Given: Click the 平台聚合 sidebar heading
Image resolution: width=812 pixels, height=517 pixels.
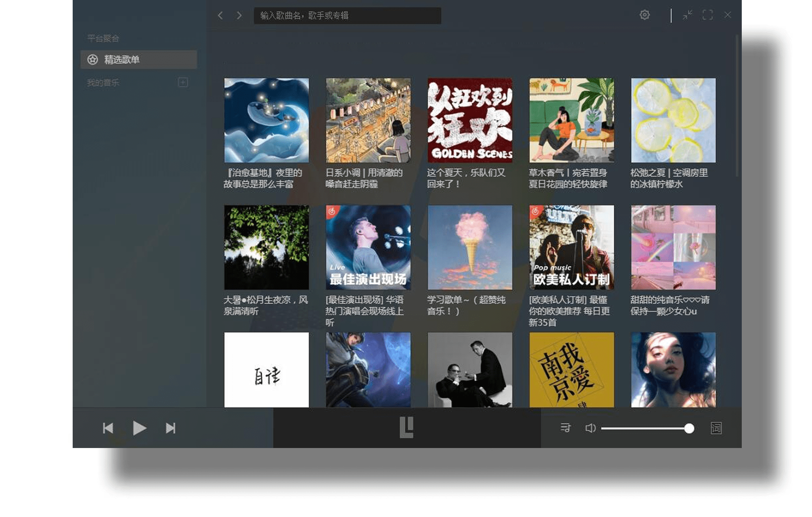Looking at the screenshot, I should coord(103,39).
